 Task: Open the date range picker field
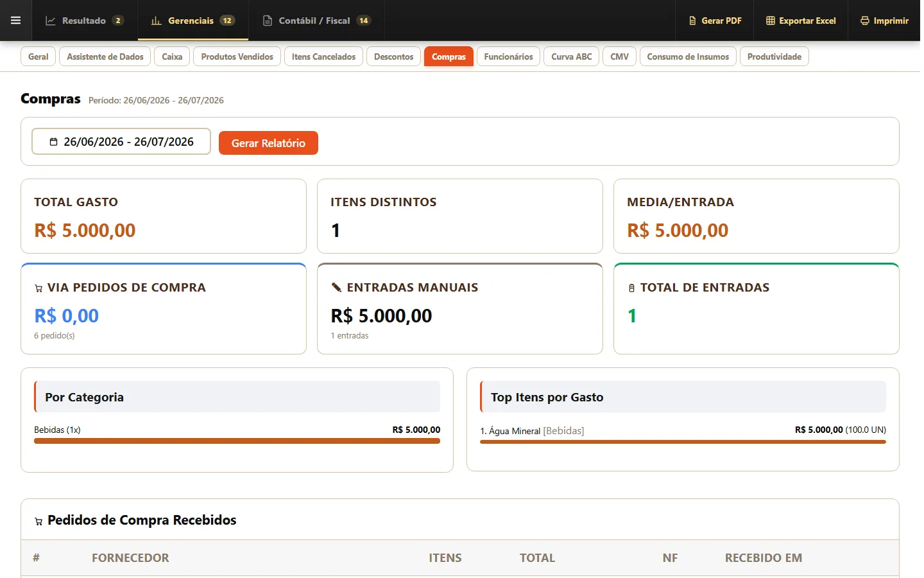point(121,141)
